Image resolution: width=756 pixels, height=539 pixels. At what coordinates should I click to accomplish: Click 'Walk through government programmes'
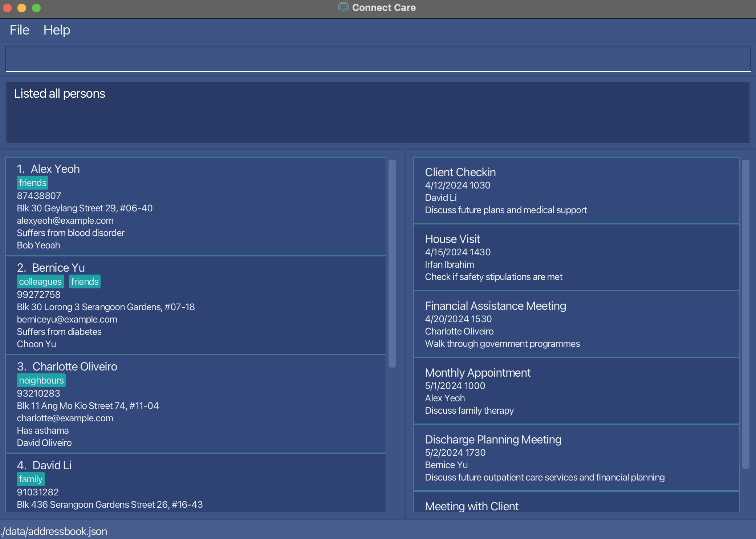(x=503, y=344)
